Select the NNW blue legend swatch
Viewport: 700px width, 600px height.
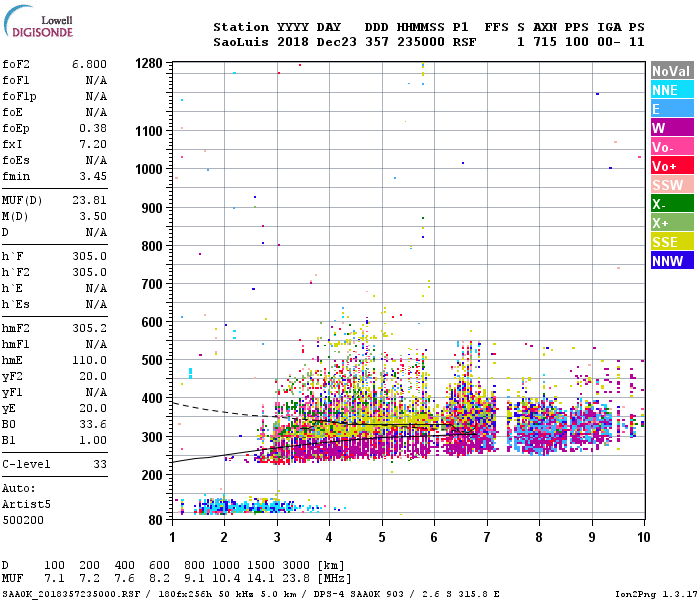672,261
